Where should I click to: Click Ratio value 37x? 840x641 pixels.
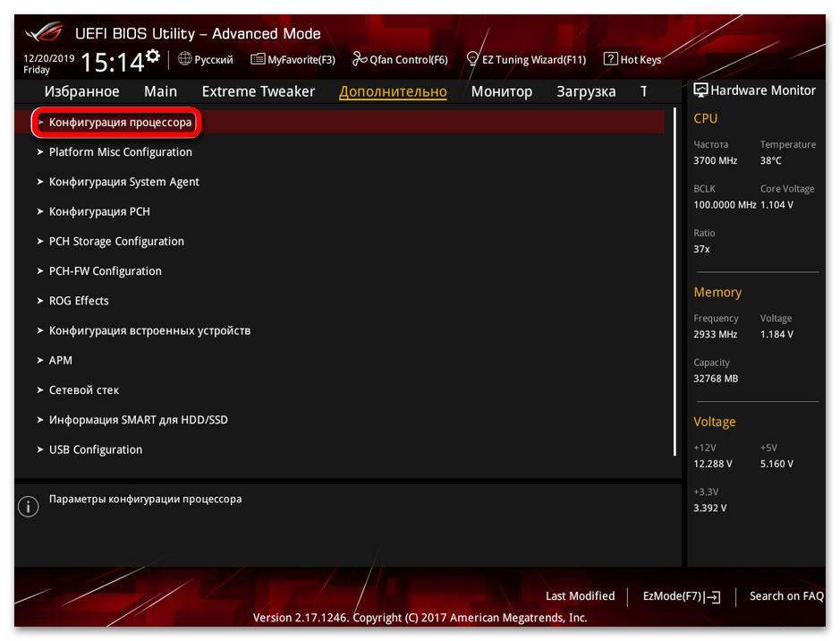point(701,249)
